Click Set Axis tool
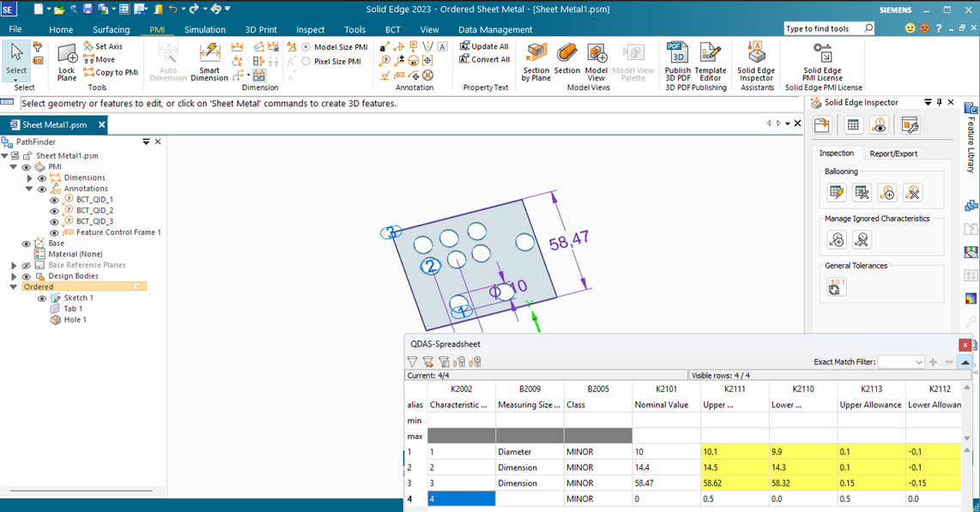Image resolution: width=980 pixels, height=512 pixels. pos(103,46)
